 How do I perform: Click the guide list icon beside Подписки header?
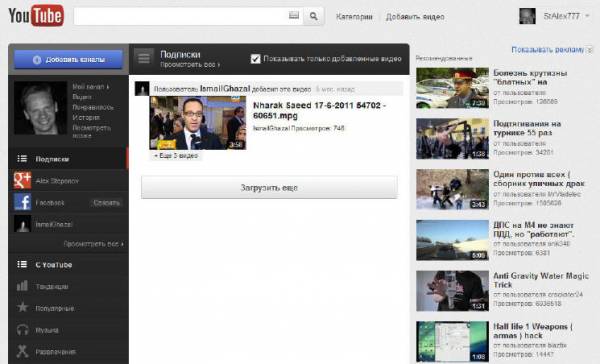point(144,59)
